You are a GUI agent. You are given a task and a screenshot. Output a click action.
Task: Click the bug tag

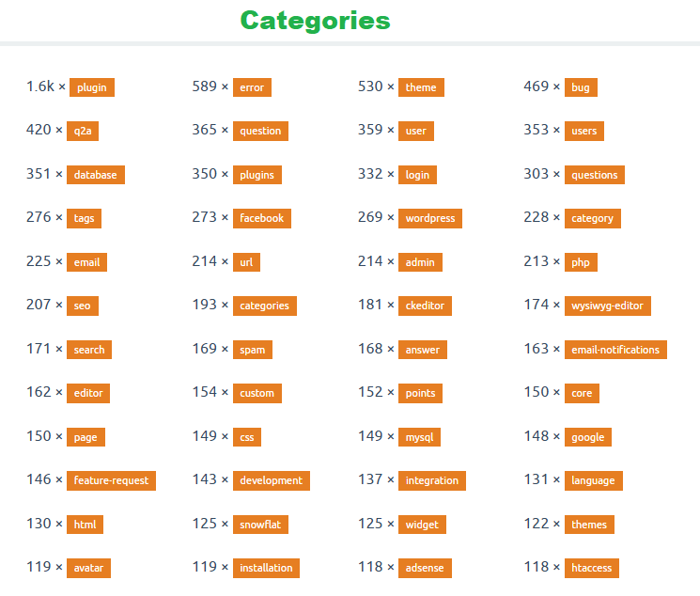click(581, 87)
